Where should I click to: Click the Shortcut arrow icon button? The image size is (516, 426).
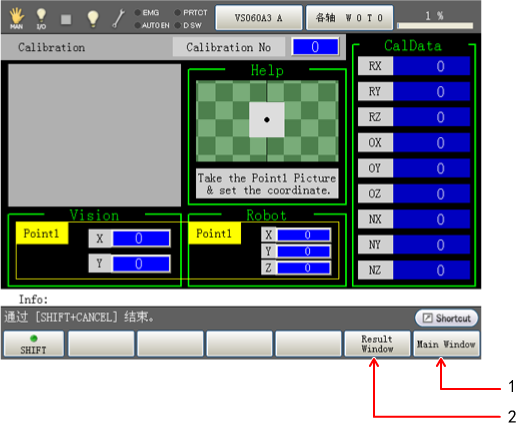pyautogui.click(x=446, y=318)
